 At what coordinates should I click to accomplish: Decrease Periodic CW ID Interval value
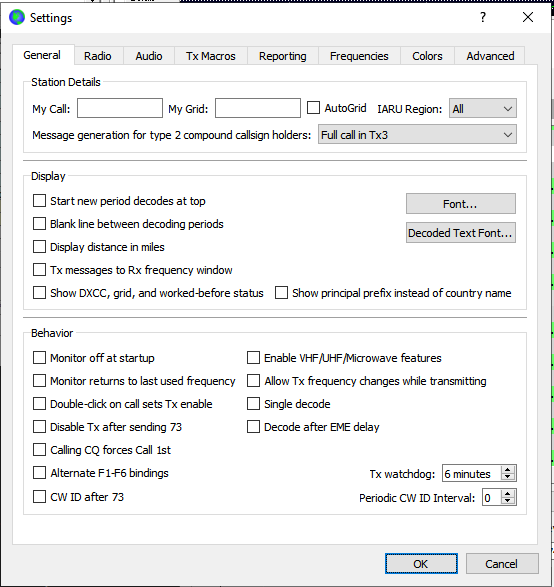coord(508,501)
